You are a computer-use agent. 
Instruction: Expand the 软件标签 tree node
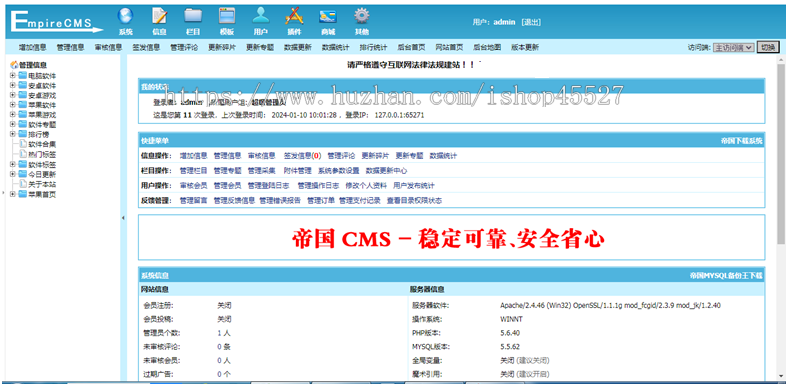pos(13,164)
